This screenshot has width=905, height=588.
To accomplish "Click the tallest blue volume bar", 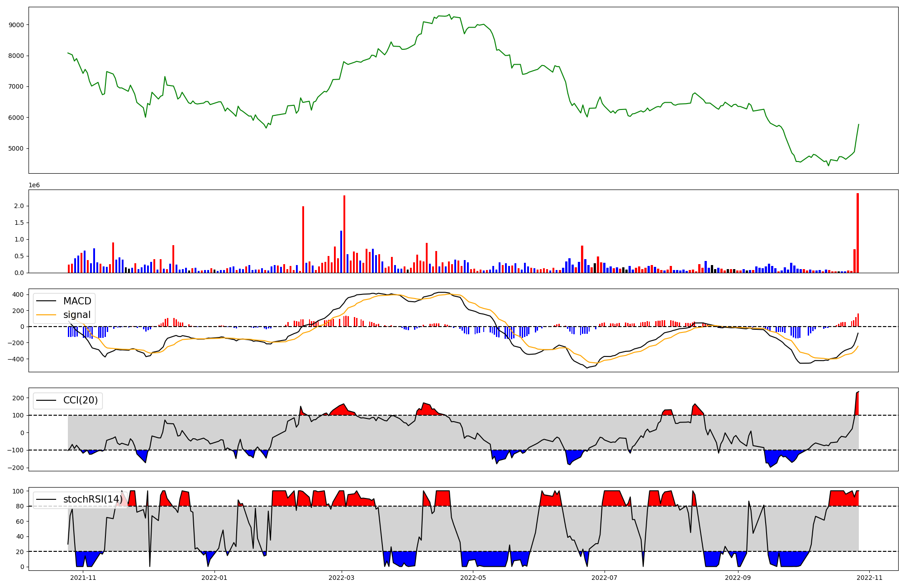I will point(341,252).
